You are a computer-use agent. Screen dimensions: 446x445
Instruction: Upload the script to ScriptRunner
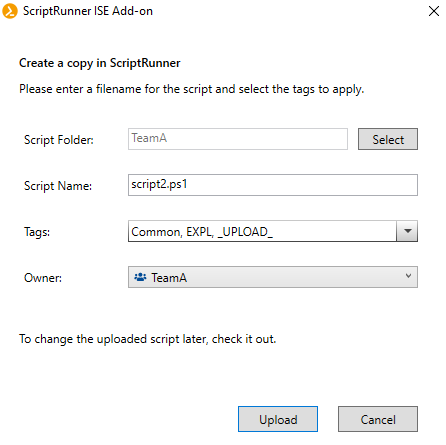(x=278, y=419)
